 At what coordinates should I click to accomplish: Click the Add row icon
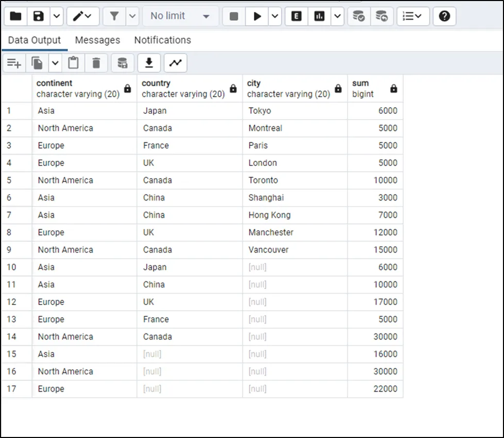click(x=14, y=63)
